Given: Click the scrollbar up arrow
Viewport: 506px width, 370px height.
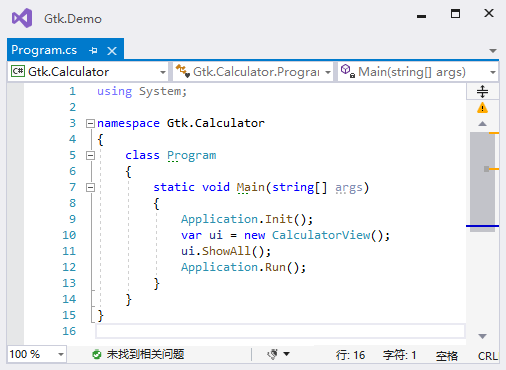Looking at the screenshot, I should tap(482, 124).
